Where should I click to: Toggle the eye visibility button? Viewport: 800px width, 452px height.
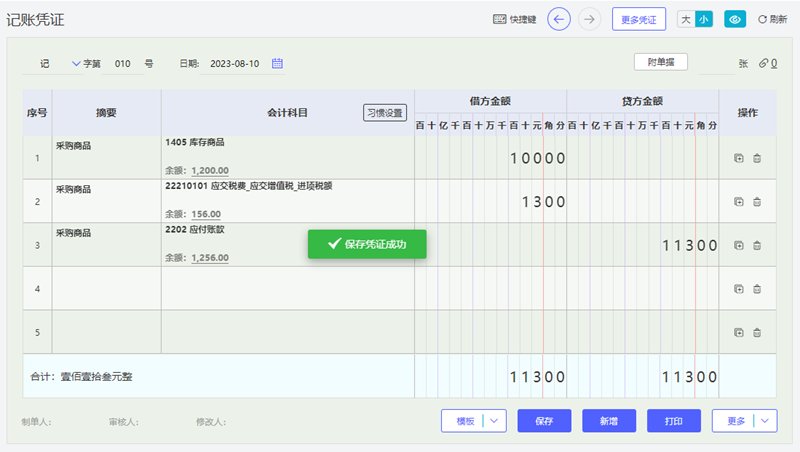(x=735, y=19)
